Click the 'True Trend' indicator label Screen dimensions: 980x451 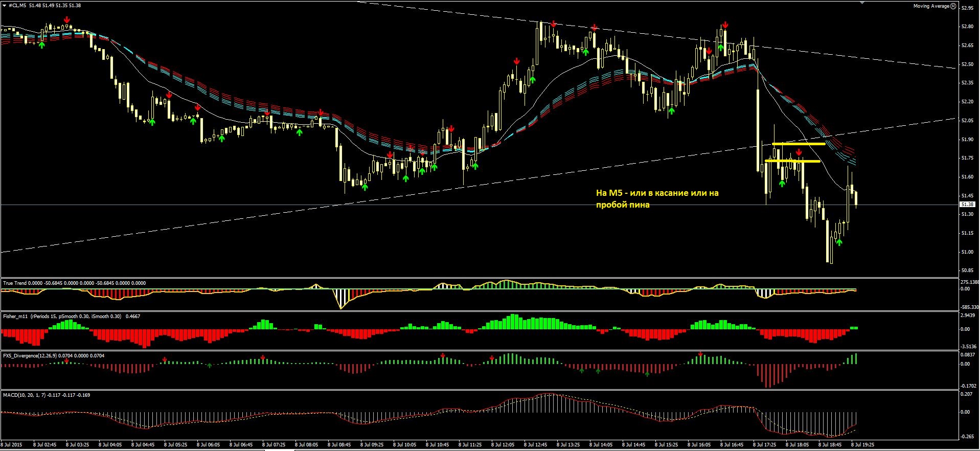click(x=15, y=283)
